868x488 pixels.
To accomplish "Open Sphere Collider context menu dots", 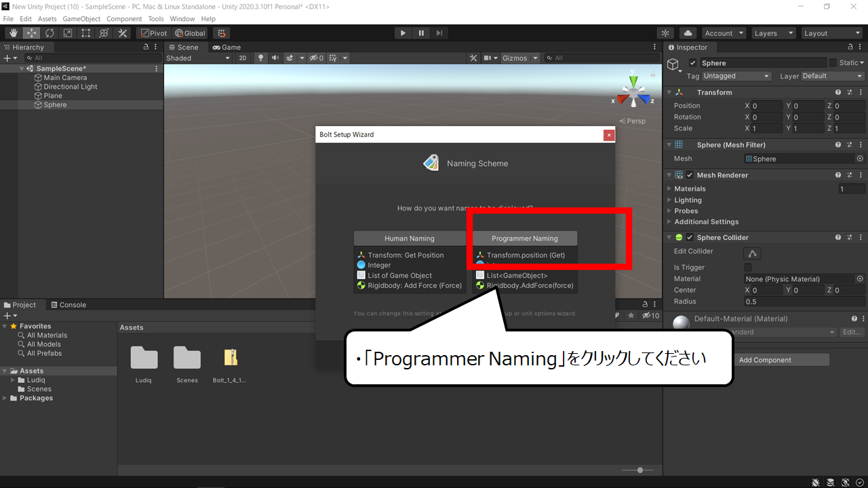I will 860,237.
